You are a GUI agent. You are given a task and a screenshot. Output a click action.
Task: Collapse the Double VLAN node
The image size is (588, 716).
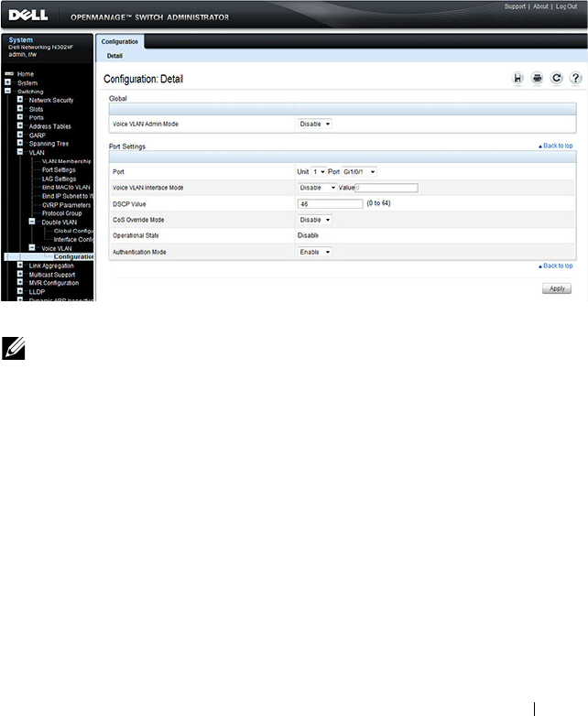click(32, 222)
